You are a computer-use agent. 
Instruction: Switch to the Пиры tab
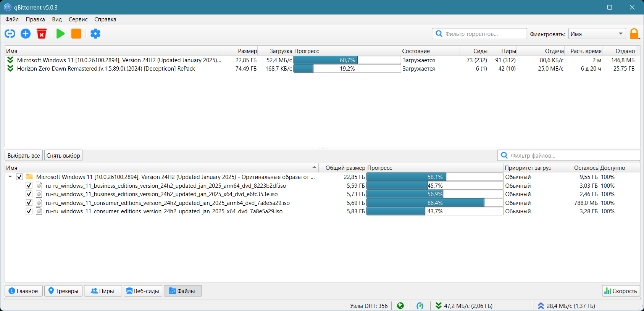pyautogui.click(x=103, y=291)
